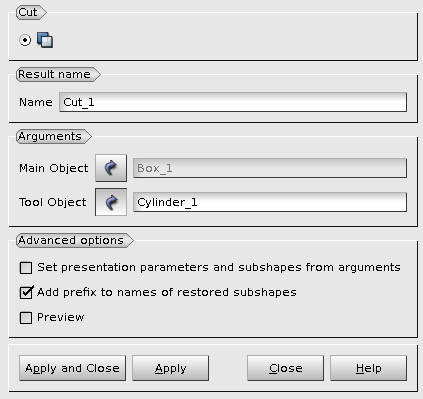The height and width of the screenshot is (399, 423).
Task: Click the Apply button
Action: click(170, 368)
